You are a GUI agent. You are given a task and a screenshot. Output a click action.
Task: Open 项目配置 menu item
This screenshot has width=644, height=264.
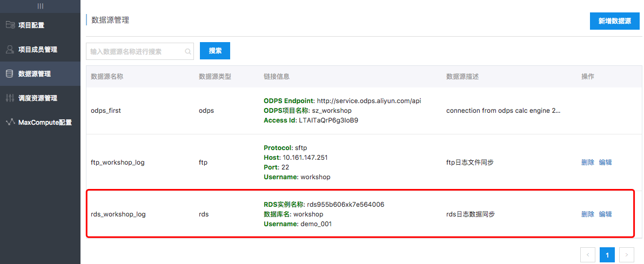coord(40,25)
